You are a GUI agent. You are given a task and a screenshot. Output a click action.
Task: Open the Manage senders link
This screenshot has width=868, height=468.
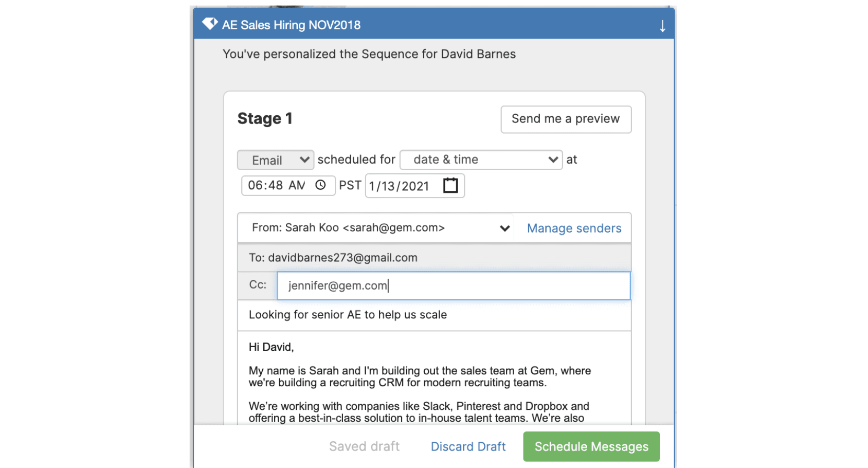point(574,228)
